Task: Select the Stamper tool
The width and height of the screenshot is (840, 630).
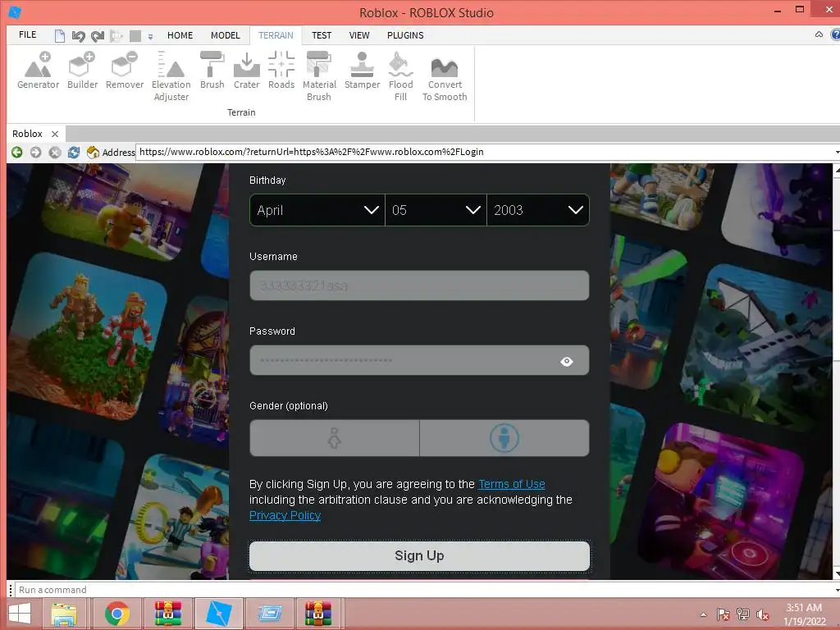Action: tap(362, 71)
